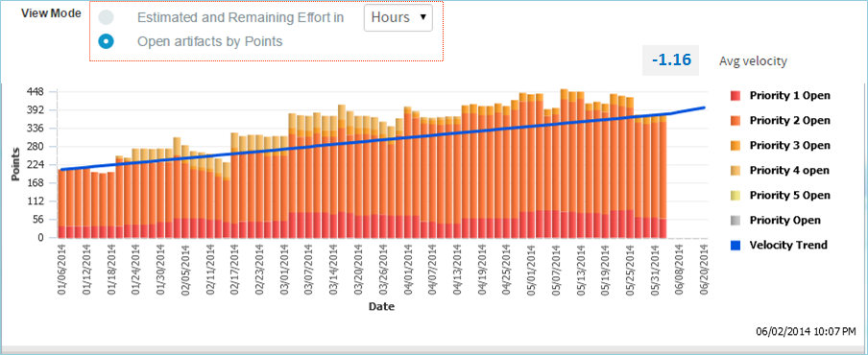This screenshot has height=355, width=868.
Task: Open the Hours unit dropdown
Action: click(398, 17)
